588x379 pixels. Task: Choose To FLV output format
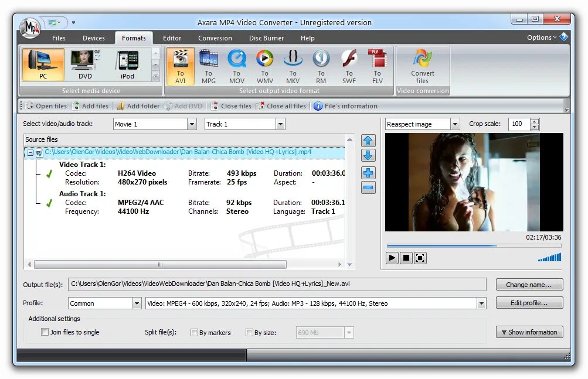[x=378, y=66]
